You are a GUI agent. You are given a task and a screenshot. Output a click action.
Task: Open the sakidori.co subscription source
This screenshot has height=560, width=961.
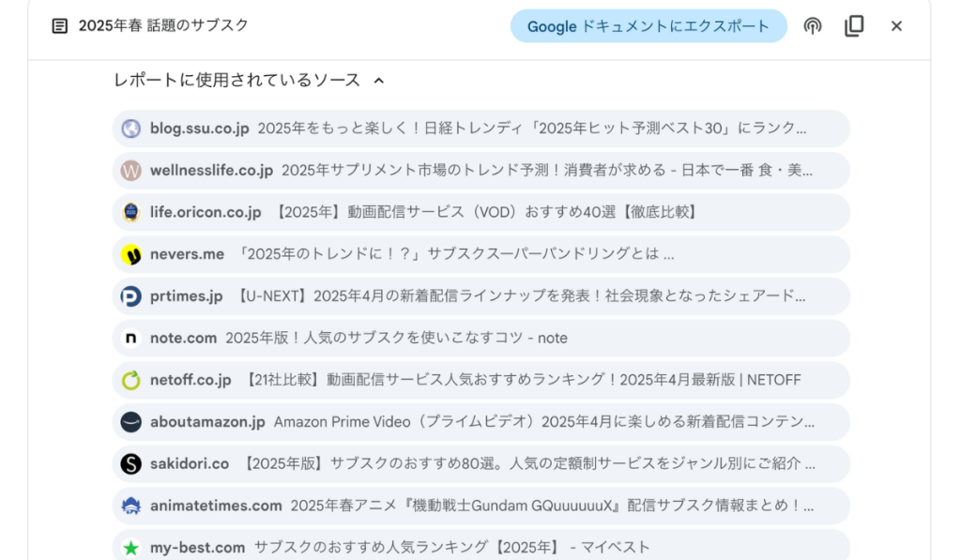tap(480, 464)
